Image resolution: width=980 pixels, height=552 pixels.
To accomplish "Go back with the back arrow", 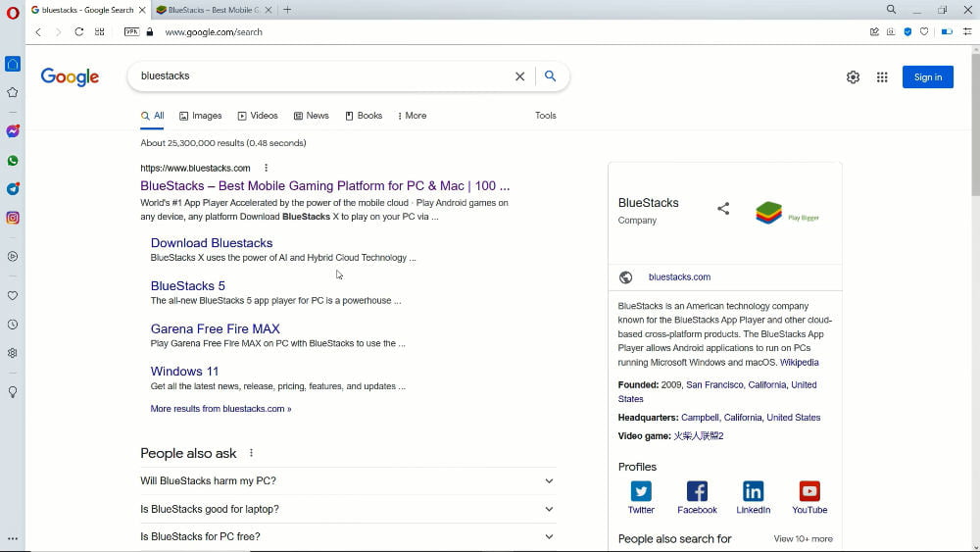I will click(x=38, y=32).
